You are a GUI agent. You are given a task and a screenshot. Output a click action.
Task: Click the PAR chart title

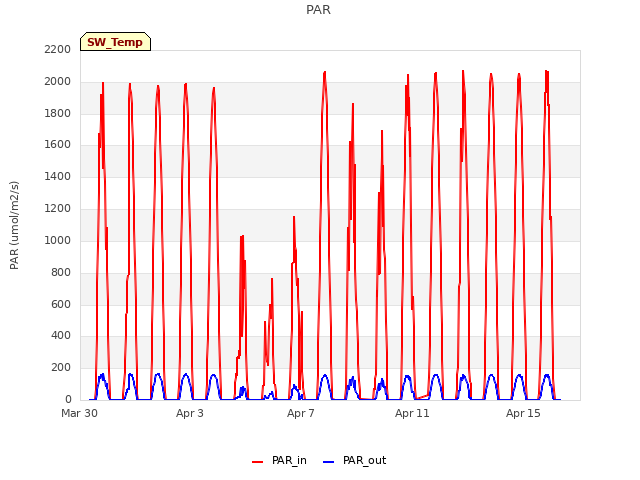[x=318, y=10]
